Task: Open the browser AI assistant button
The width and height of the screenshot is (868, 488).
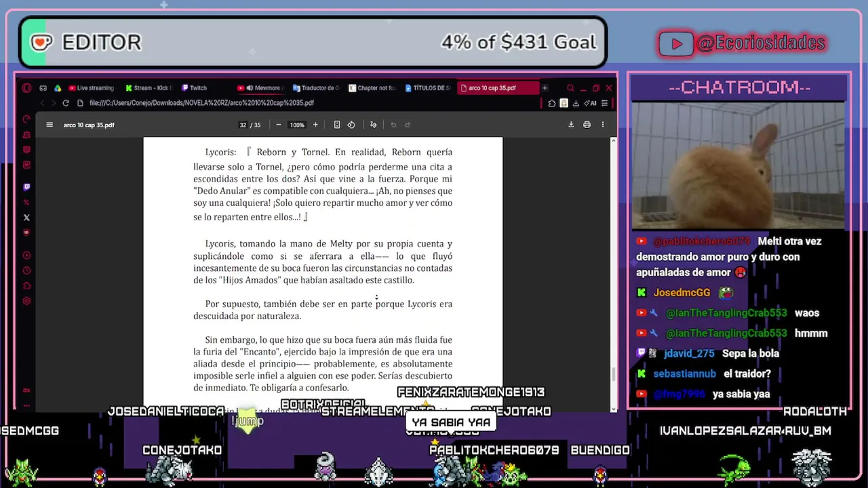Action: [591, 104]
